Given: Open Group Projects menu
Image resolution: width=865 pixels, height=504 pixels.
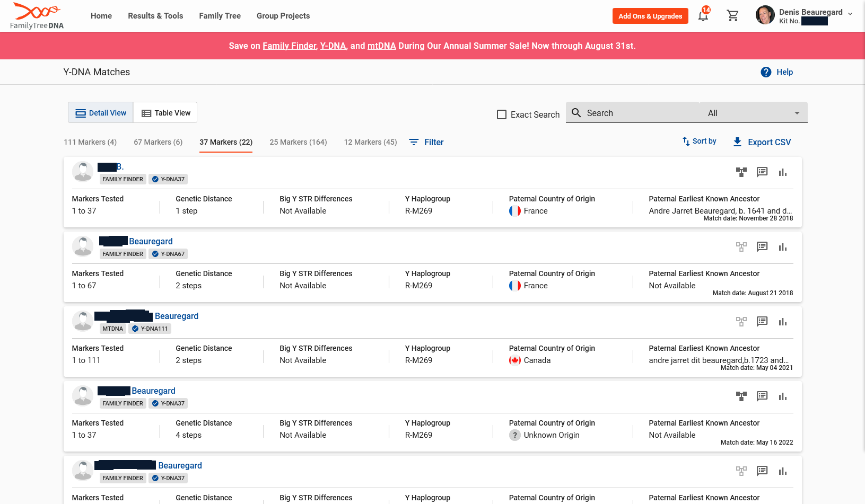Looking at the screenshot, I should point(283,16).
